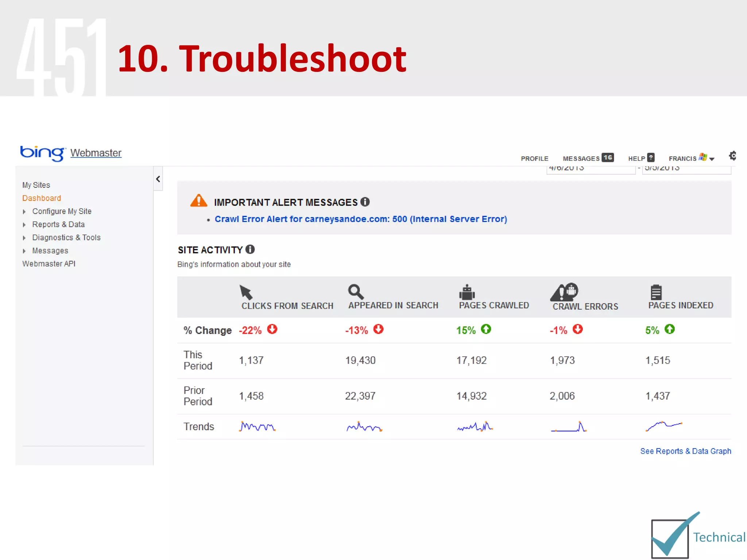Click the 22,397 prior period value

point(360,396)
